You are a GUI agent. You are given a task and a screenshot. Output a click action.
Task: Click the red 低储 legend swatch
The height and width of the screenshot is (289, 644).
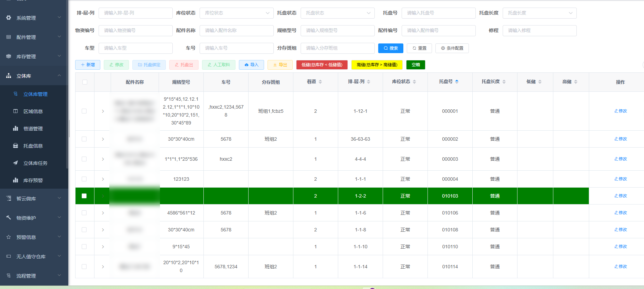pyautogui.click(x=322, y=65)
